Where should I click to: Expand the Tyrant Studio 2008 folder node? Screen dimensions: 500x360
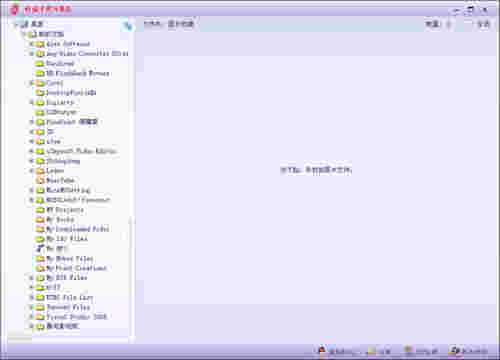[31, 317]
